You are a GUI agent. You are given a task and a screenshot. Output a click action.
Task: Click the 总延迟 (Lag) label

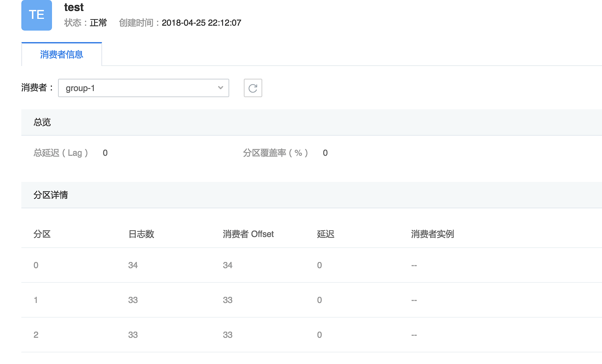coord(61,153)
